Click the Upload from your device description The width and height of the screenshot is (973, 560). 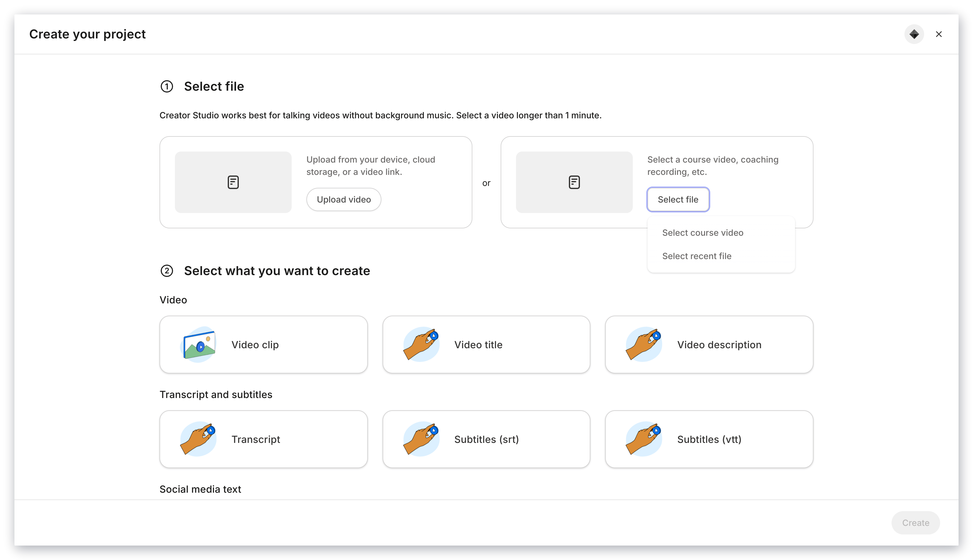(x=370, y=166)
